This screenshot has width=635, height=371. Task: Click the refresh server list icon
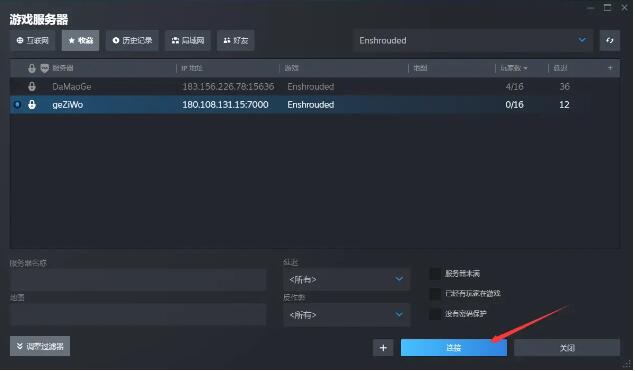[609, 41]
